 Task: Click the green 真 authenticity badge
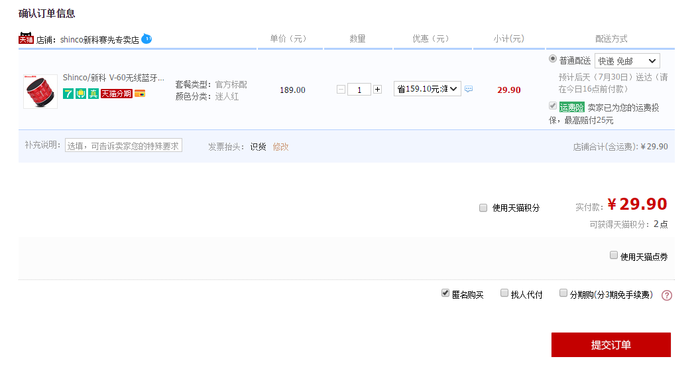(x=93, y=93)
